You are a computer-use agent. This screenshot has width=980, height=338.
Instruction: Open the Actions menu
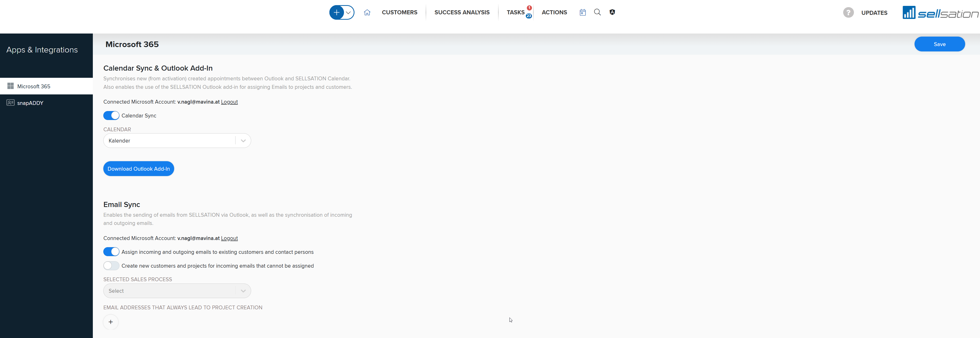tap(554, 13)
